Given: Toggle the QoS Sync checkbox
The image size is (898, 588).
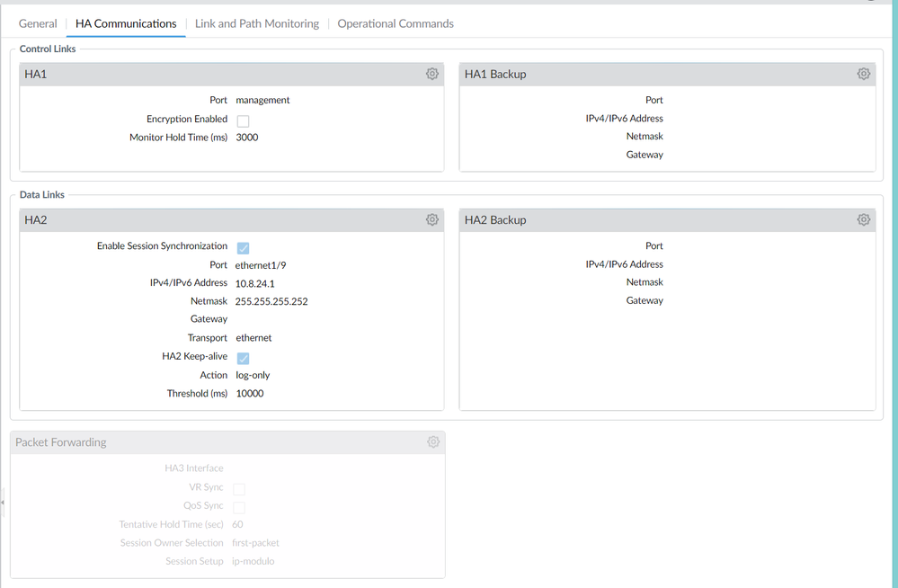Looking at the screenshot, I should click(x=239, y=507).
